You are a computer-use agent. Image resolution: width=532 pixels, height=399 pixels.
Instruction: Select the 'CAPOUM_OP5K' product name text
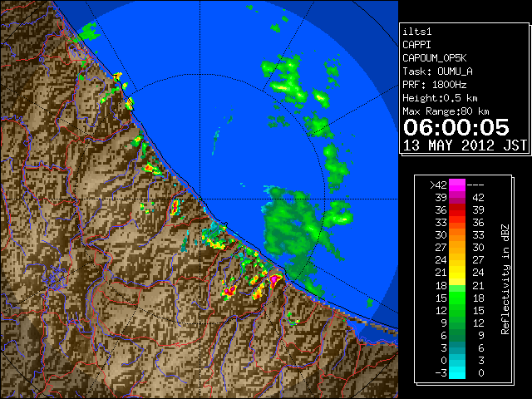pos(434,58)
